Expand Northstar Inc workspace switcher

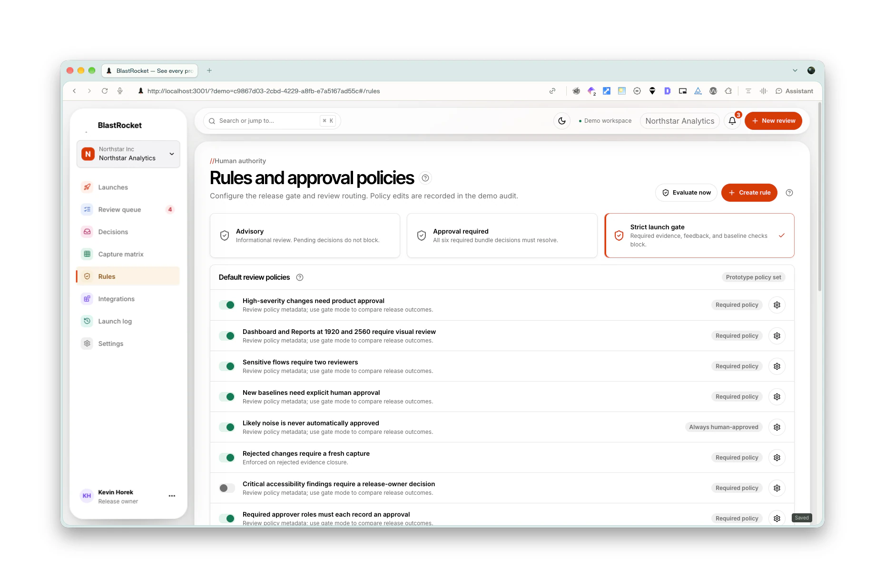128,154
